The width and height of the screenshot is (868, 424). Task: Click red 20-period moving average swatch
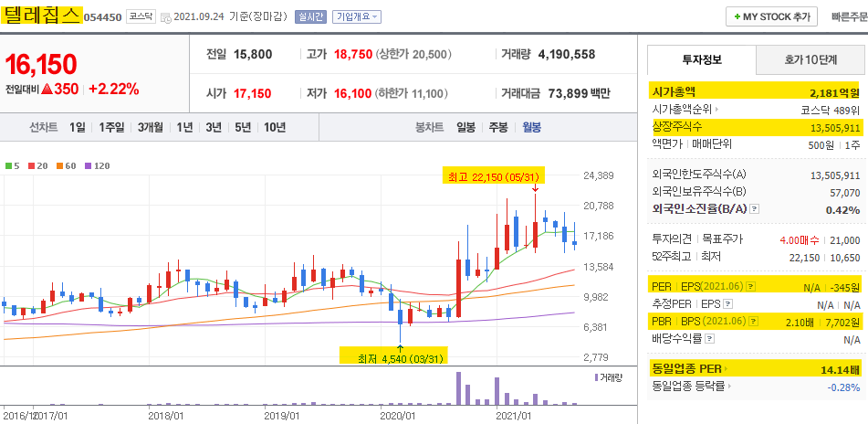[x=32, y=165]
